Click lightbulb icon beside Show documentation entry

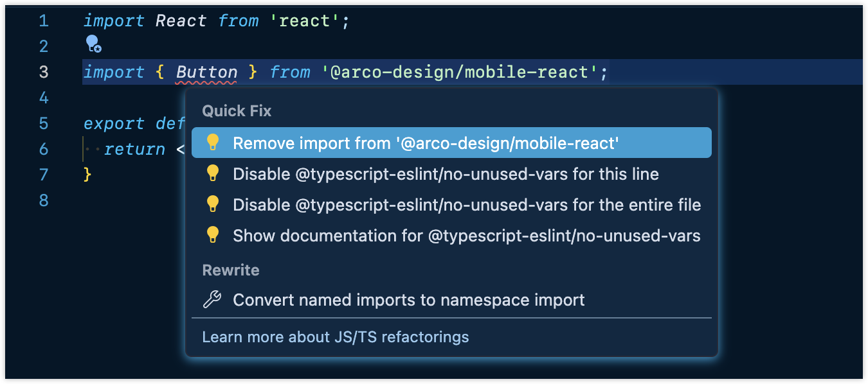pyautogui.click(x=213, y=235)
